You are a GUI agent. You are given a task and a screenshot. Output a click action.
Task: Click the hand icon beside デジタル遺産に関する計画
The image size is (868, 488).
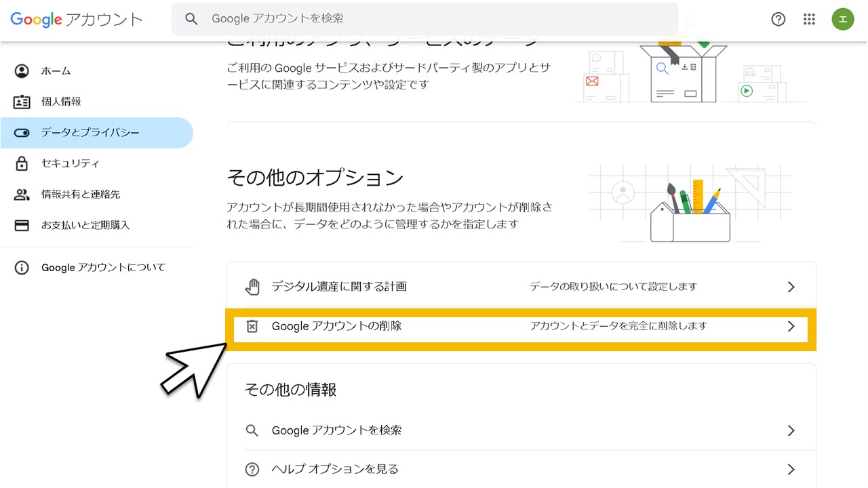coord(252,286)
